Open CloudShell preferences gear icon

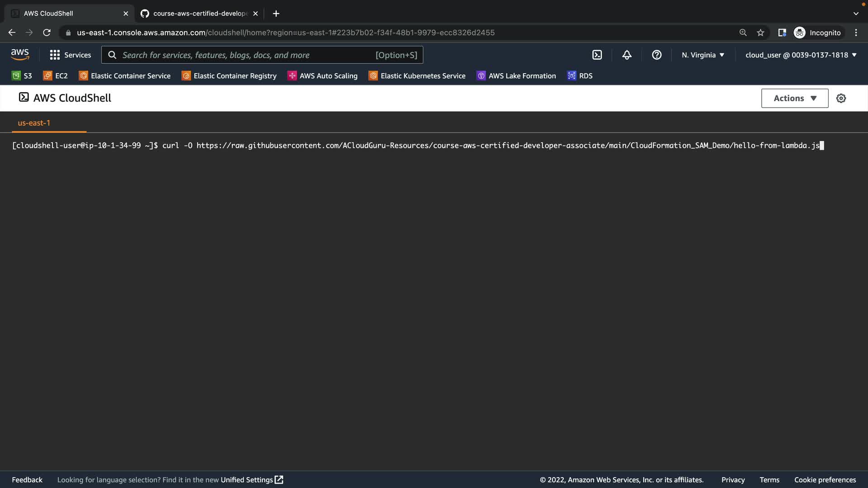841,99
